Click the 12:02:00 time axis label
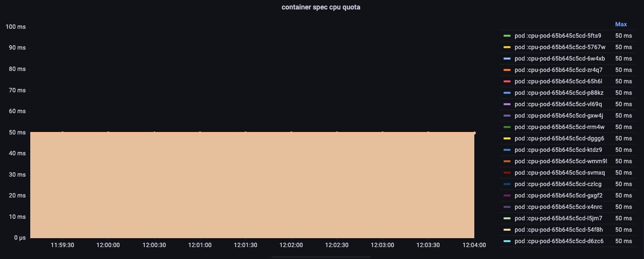 (x=291, y=245)
